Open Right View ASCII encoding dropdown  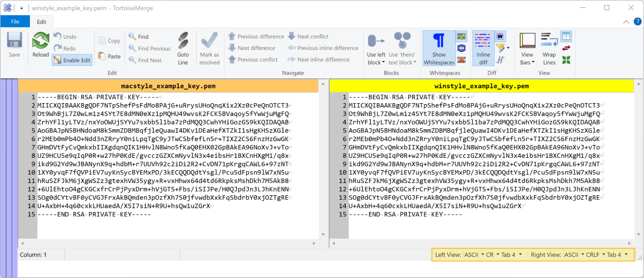point(574,255)
